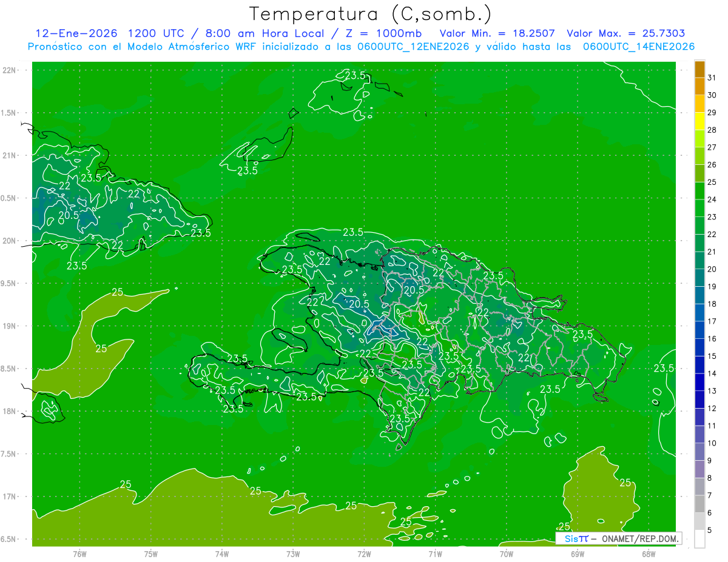The image size is (728, 562).
Task: Click the '71W' longitude axis label
Action: [435, 554]
